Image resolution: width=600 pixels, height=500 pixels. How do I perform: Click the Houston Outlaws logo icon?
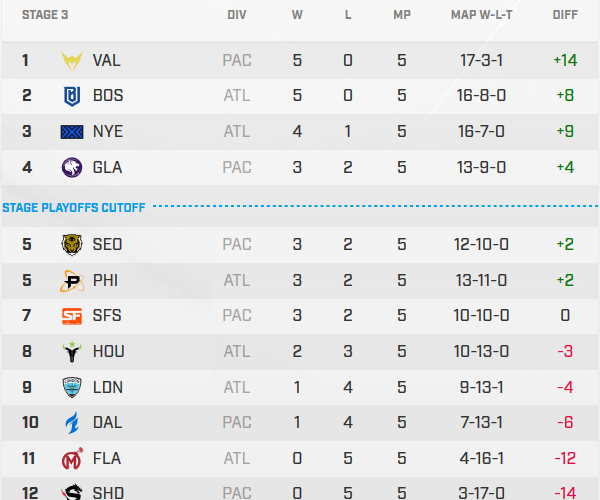73,351
